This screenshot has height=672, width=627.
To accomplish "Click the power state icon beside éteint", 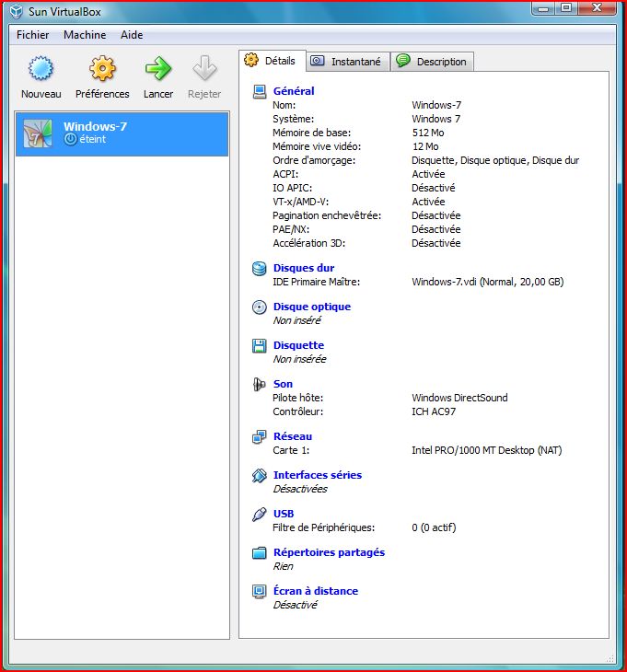I will (70, 139).
